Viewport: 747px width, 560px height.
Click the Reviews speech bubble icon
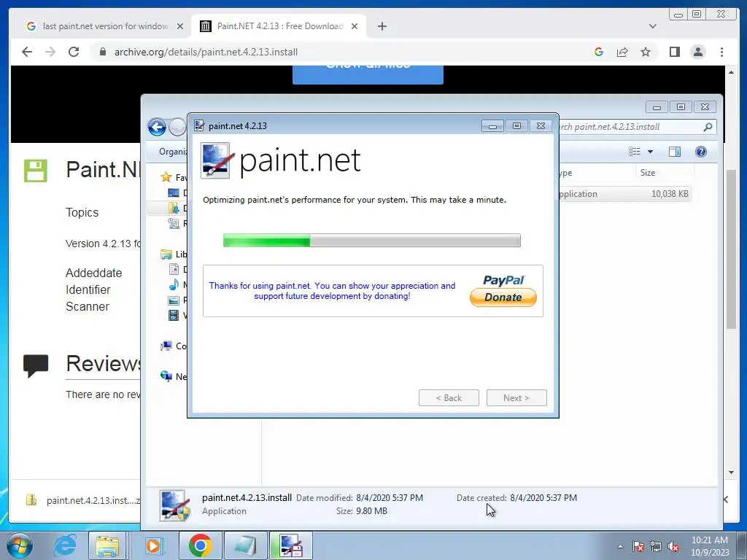tap(36, 366)
